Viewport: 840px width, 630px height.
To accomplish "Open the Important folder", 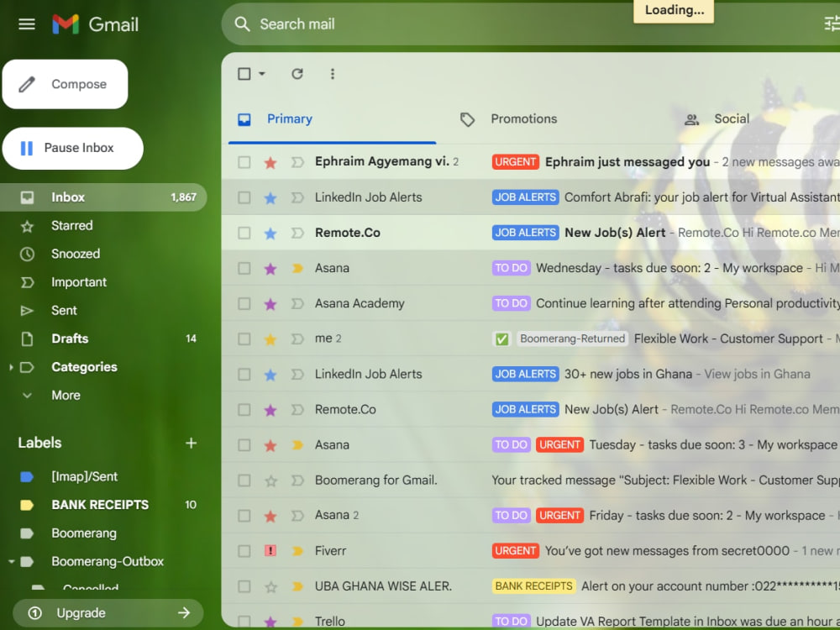I will (x=103, y=282).
